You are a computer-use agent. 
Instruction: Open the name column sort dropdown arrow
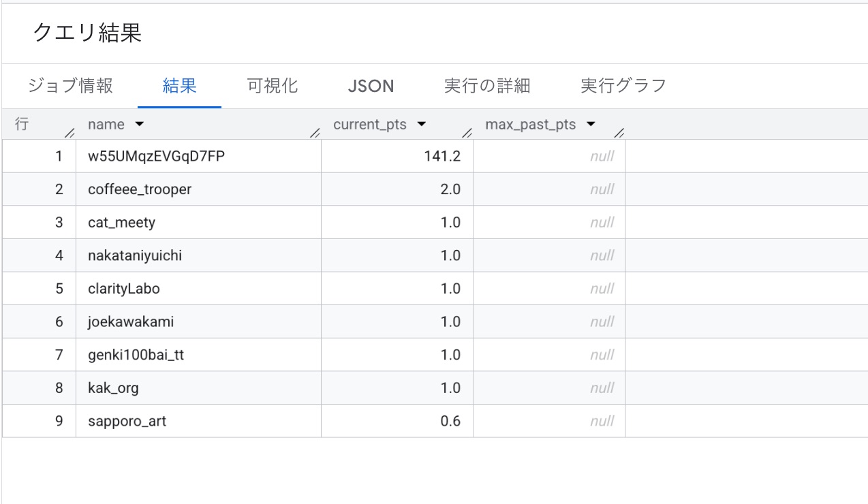(140, 125)
